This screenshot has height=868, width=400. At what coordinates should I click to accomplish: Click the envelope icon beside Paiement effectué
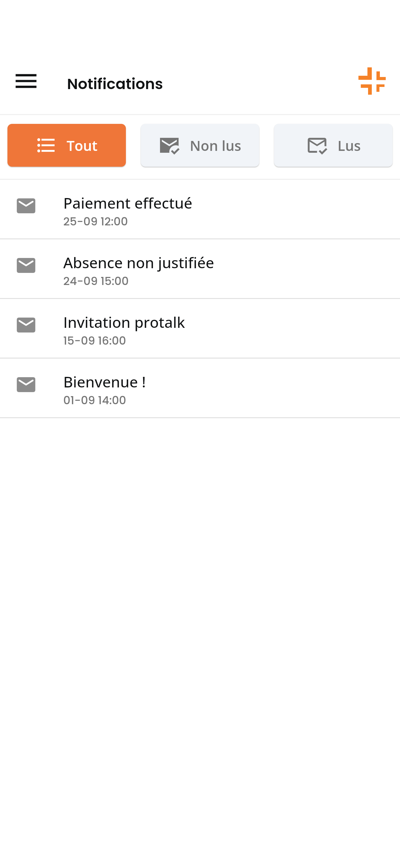(x=26, y=206)
